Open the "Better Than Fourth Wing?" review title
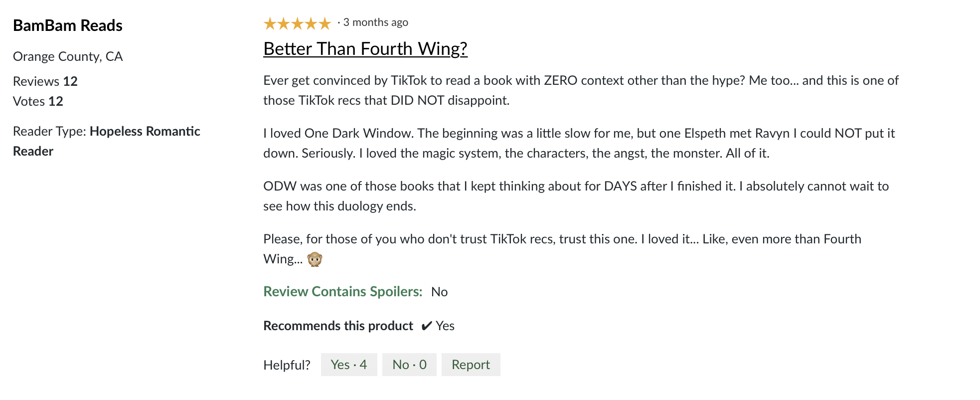 tap(365, 49)
